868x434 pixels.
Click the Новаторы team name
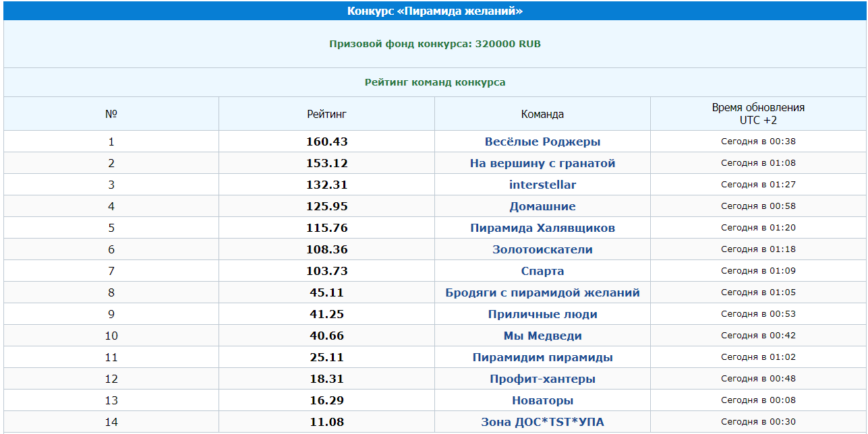point(542,400)
